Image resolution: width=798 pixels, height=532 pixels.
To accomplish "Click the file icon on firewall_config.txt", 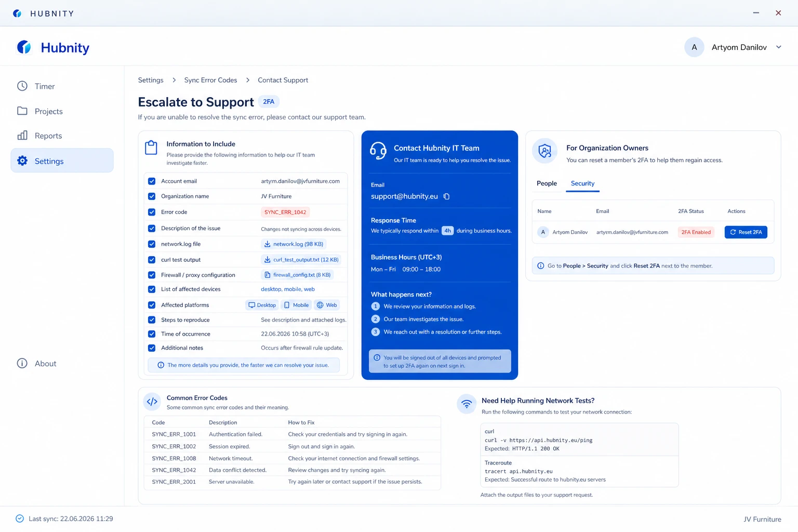I will click(267, 275).
